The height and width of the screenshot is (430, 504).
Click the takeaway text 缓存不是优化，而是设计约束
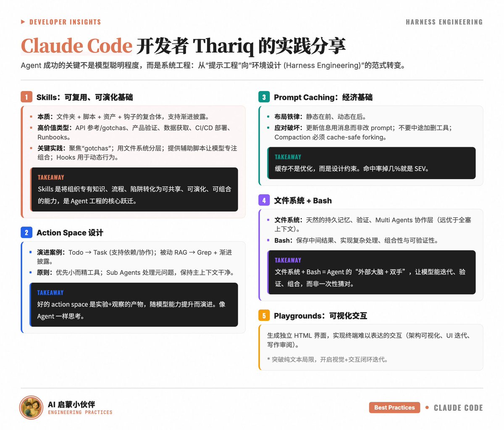click(x=352, y=169)
